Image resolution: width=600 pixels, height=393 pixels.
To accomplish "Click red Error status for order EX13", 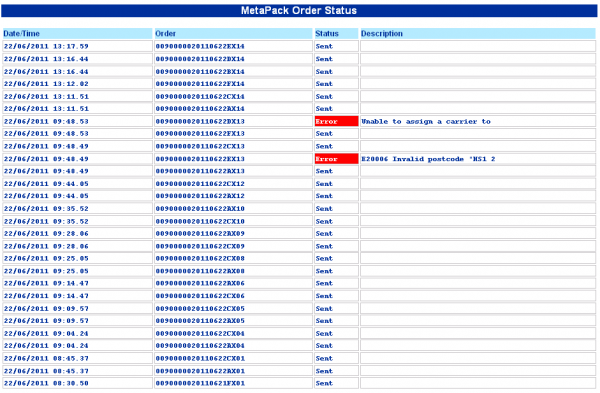I will 336,159.
